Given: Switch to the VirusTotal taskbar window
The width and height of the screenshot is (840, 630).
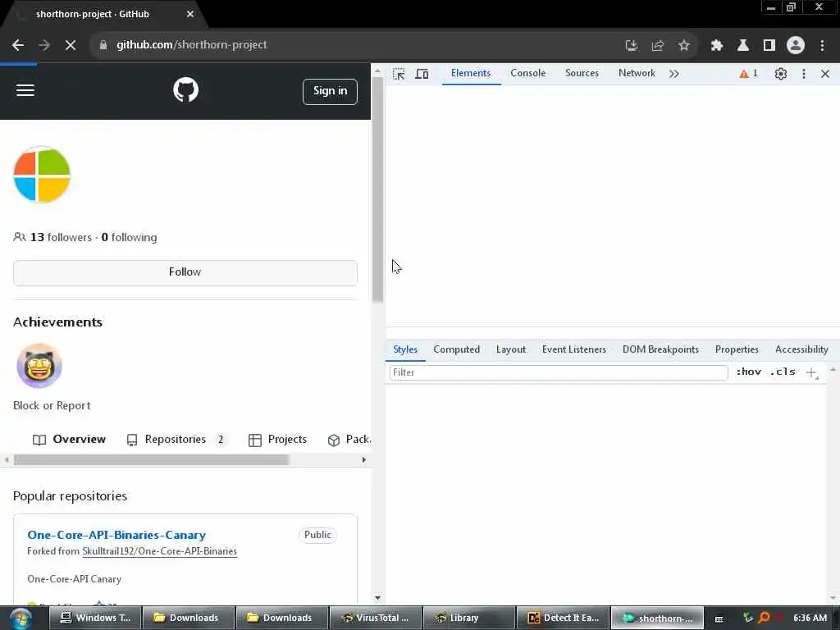Looking at the screenshot, I should (375, 618).
